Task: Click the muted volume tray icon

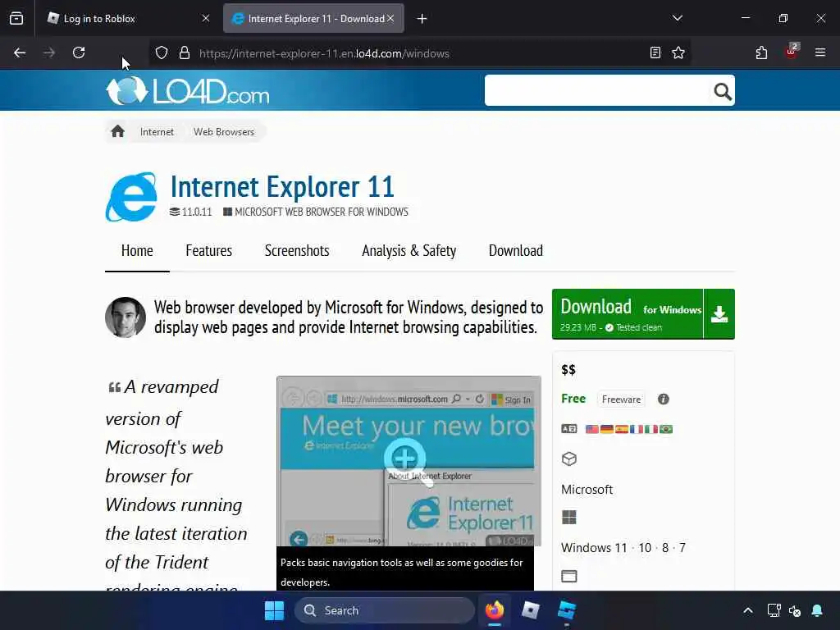Action: tap(795, 610)
